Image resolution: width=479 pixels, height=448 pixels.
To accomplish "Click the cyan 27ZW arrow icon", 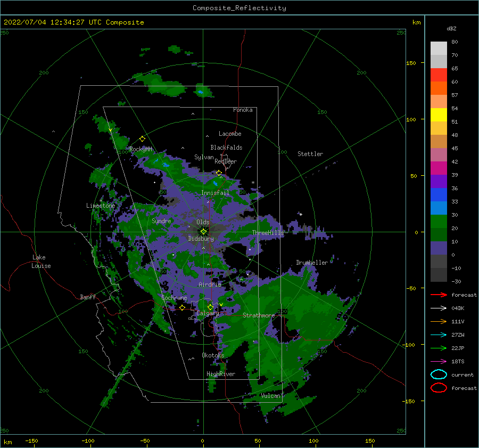I will (439, 335).
